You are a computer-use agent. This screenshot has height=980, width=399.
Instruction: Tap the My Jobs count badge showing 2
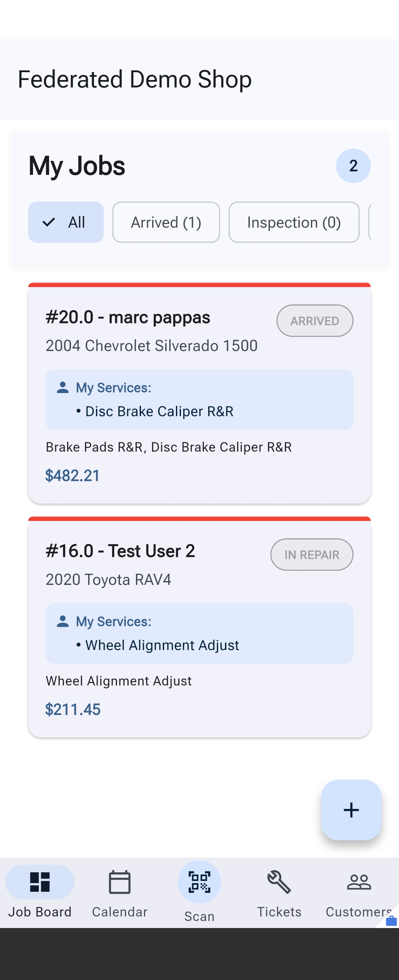click(x=353, y=166)
